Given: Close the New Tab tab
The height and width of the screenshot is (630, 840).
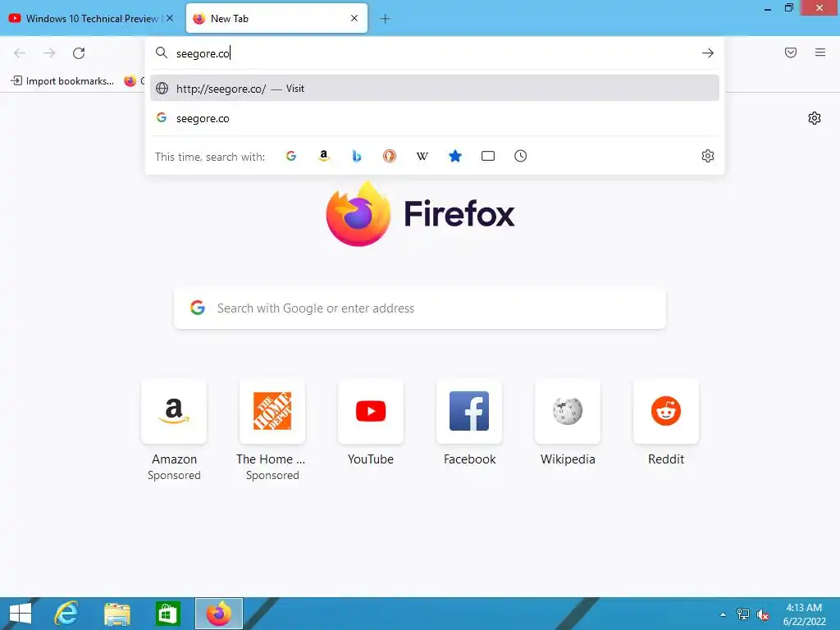Looking at the screenshot, I should pyautogui.click(x=354, y=18).
